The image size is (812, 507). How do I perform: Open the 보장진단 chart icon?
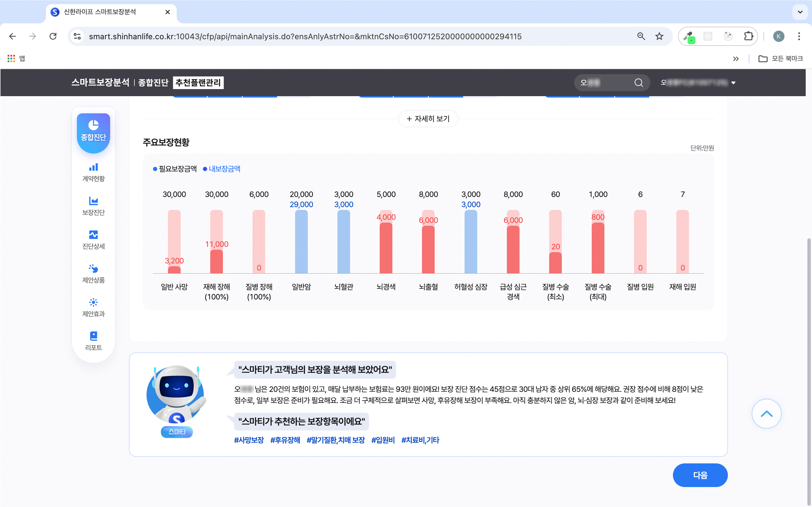(x=93, y=201)
